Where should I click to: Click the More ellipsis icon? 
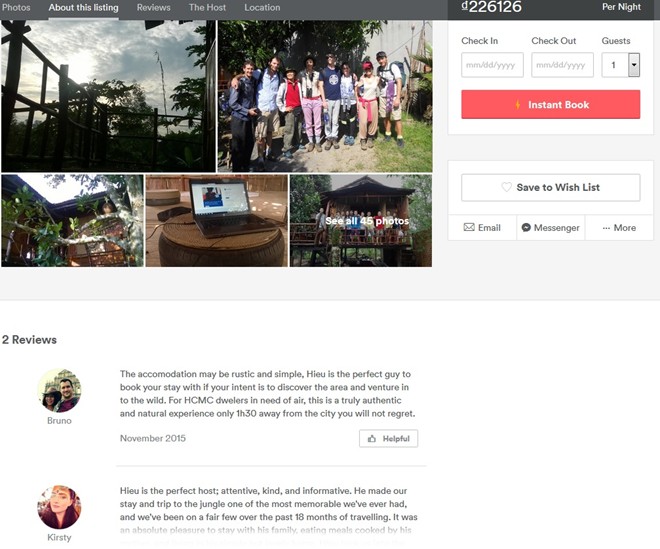(x=606, y=228)
